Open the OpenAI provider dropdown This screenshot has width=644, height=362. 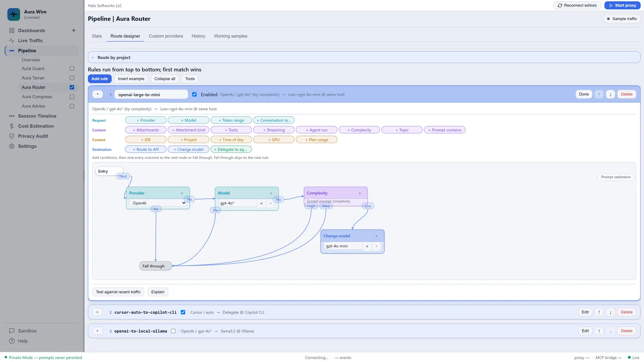click(158, 204)
